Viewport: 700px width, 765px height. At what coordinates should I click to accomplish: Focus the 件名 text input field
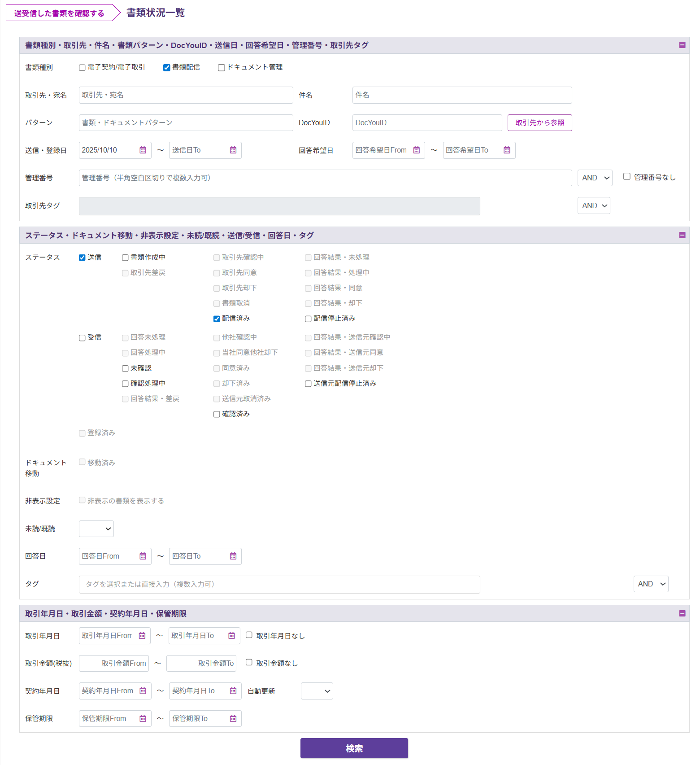pos(461,95)
